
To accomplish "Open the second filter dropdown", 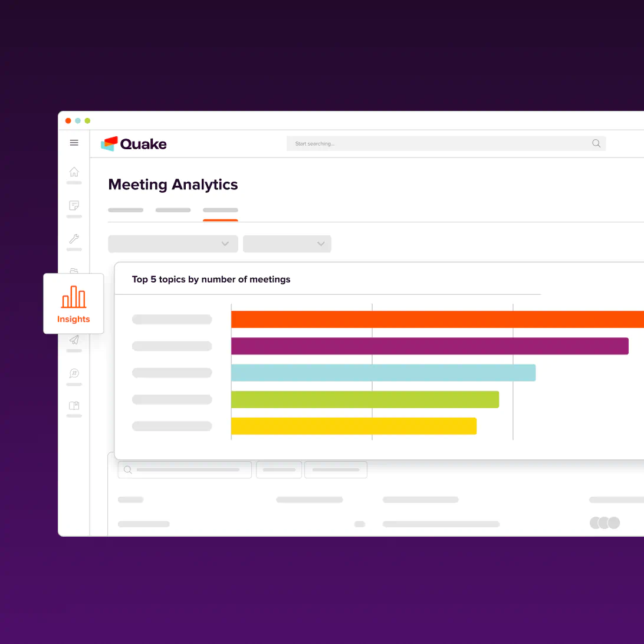I will pos(287,244).
